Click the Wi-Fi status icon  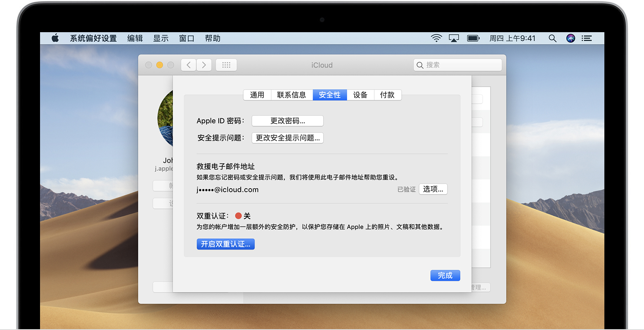pyautogui.click(x=436, y=38)
